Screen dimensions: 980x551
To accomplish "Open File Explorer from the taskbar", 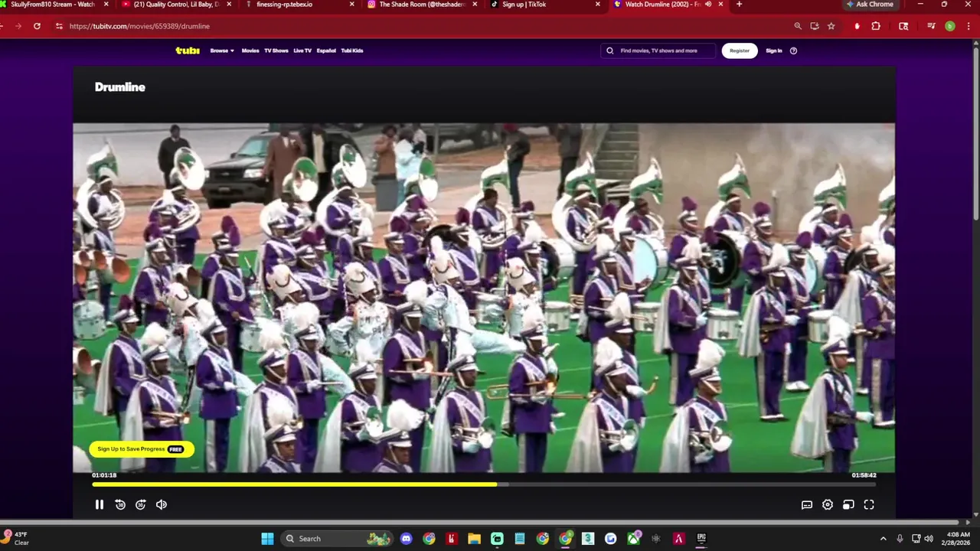I will (x=474, y=539).
